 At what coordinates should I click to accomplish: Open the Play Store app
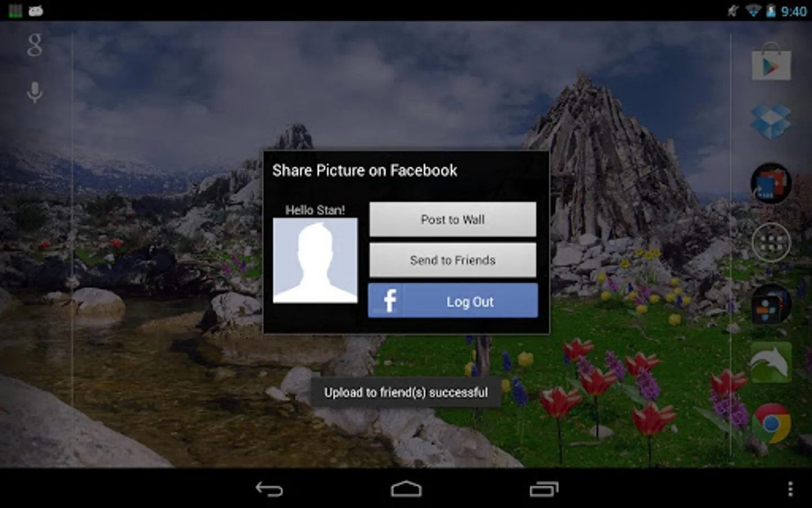pos(771,62)
